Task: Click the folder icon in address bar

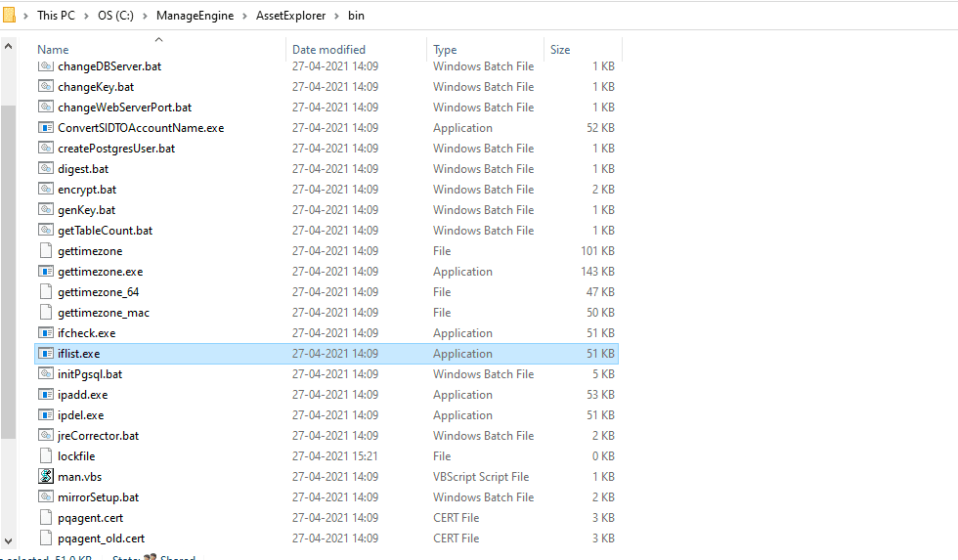Action: click(9, 15)
